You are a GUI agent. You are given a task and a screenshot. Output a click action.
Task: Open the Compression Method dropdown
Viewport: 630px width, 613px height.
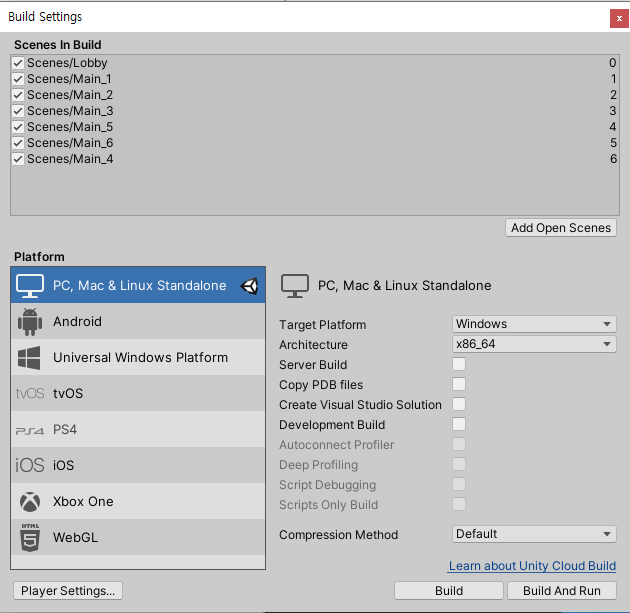pyautogui.click(x=534, y=534)
